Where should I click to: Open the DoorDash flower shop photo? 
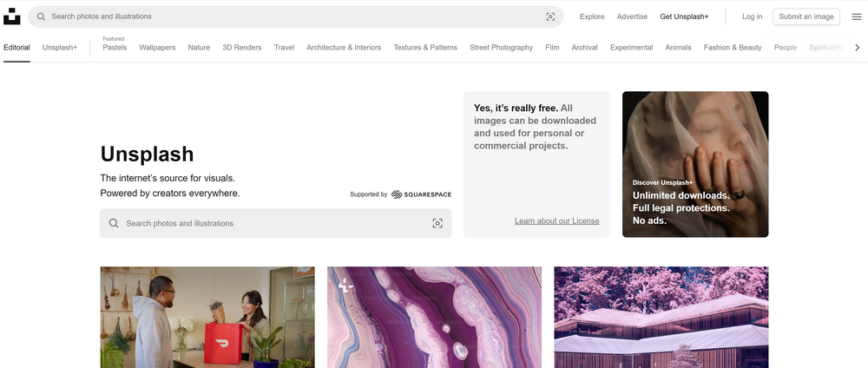pyautogui.click(x=207, y=317)
